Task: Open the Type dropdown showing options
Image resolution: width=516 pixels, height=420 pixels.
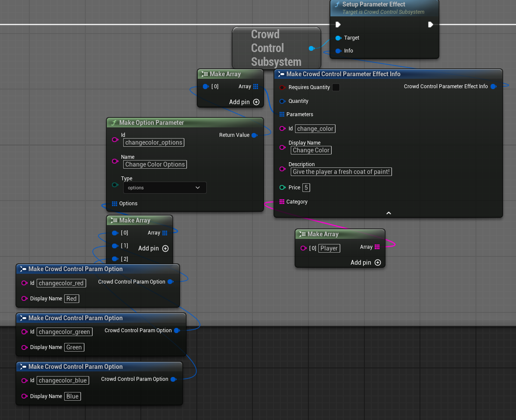Action: [x=165, y=188]
